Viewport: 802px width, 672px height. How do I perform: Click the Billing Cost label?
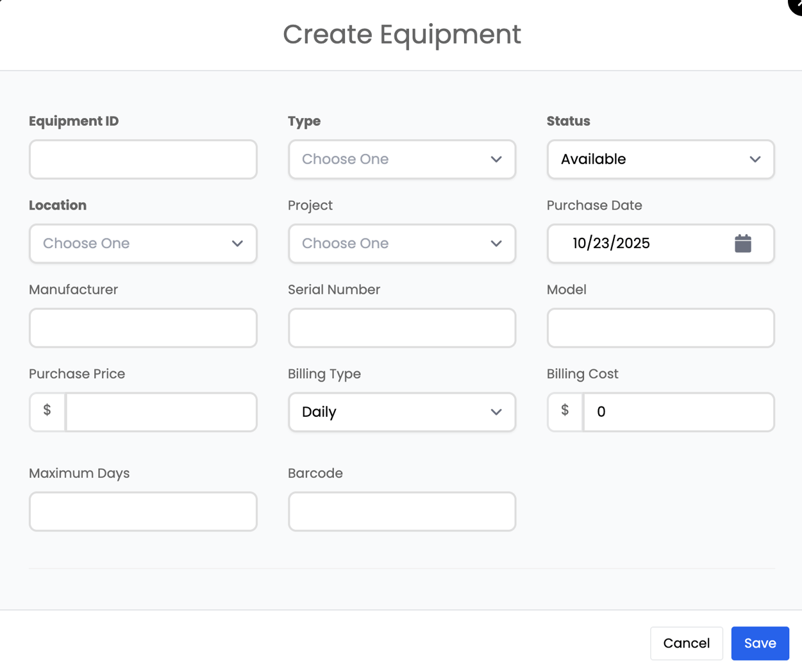point(582,374)
